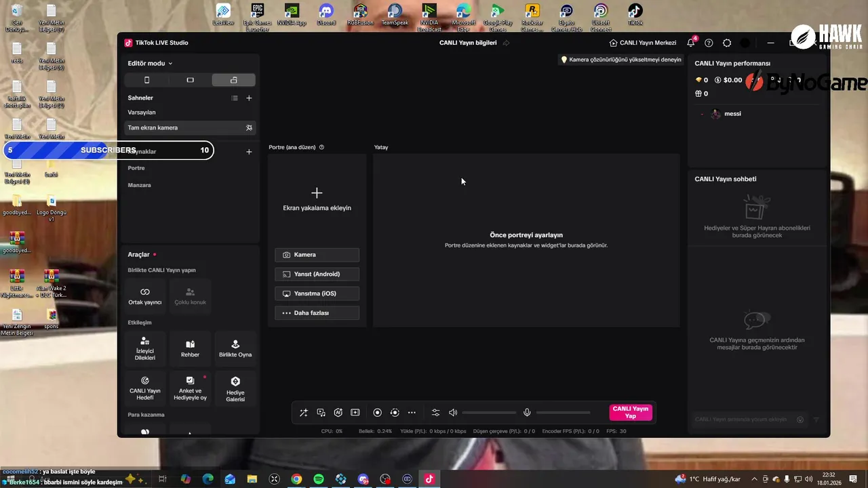The image size is (868, 488).
Task: Click the add clip frame icon in bottom toolbar
Action: tap(355, 413)
